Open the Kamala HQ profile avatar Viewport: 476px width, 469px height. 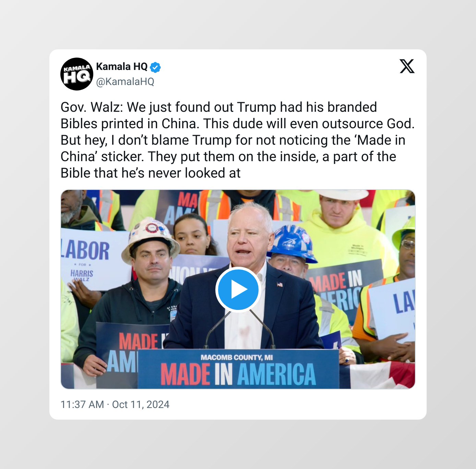tap(77, 74)
